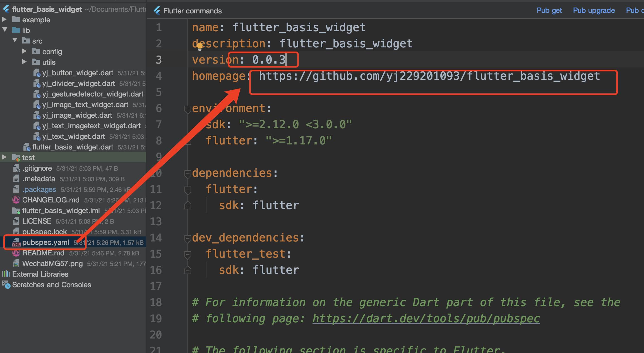Click the yellow lightbulb intention icon
The width and height of the screenshot is (644, 353).
point(200,47)
